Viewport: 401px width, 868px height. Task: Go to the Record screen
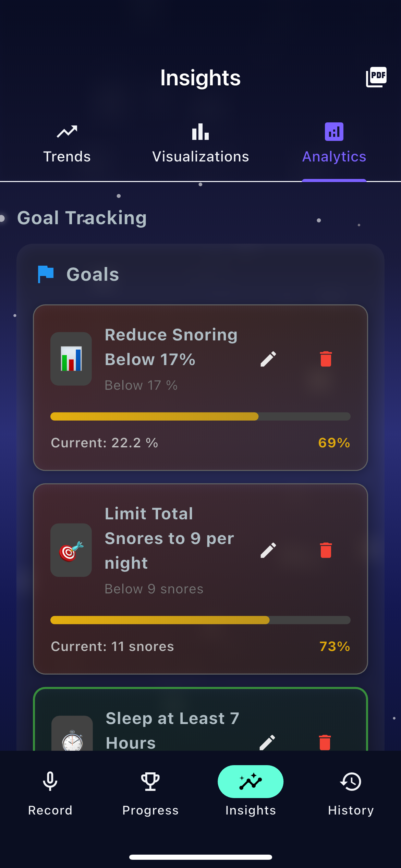[50, 793]
